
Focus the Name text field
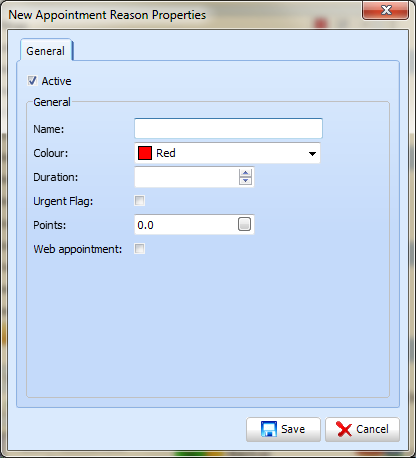click(x=228, y=128)
